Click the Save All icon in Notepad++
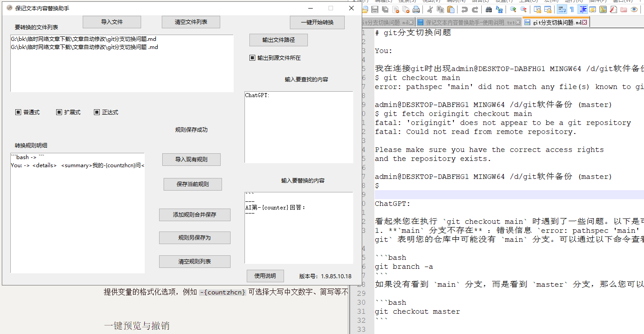The height and width of the screenshot is (334, 644). tap(385, 9)
